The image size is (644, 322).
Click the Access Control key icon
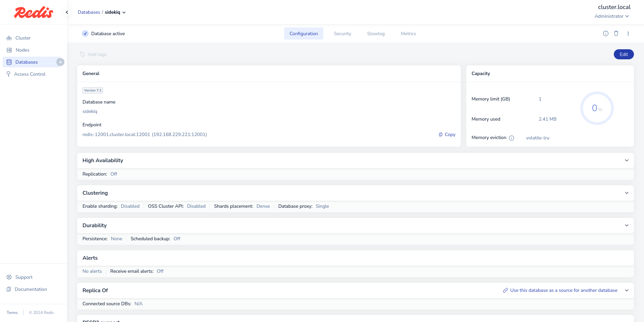coord(8,74)
